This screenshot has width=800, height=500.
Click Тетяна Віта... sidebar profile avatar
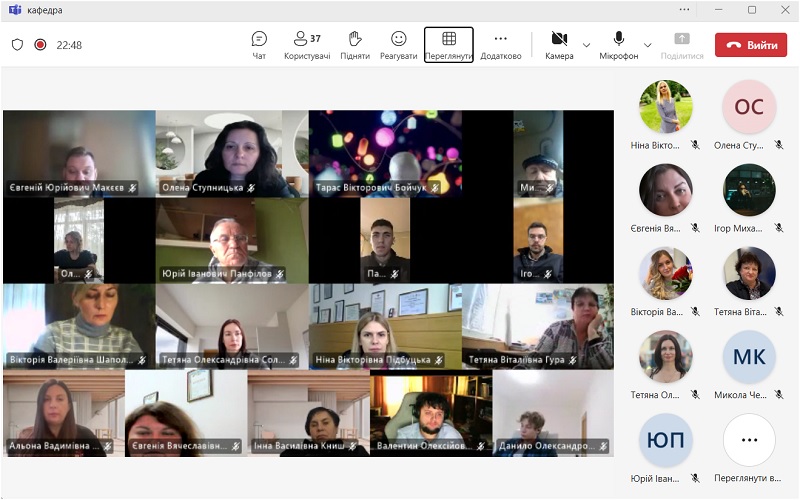(749, 273)
